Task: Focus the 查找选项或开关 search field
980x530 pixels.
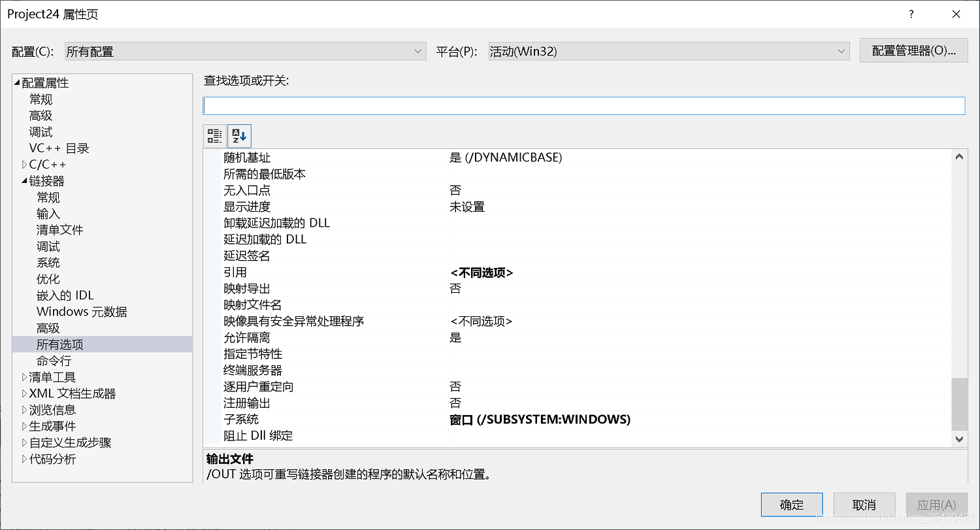Action: pos(584,106)
